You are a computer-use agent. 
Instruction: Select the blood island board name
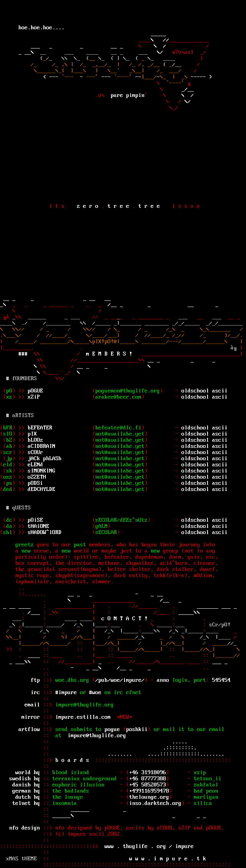pos(70,772)
